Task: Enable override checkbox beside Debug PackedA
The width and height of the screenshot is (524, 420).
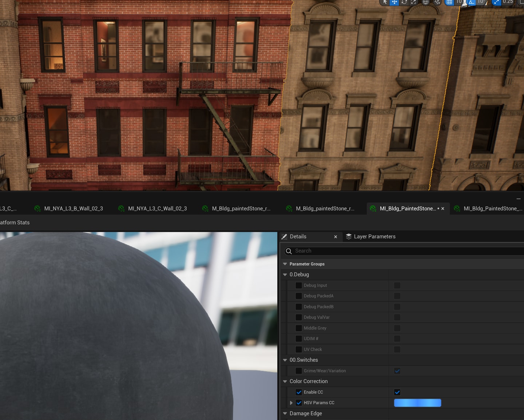Action: [299, 296]
